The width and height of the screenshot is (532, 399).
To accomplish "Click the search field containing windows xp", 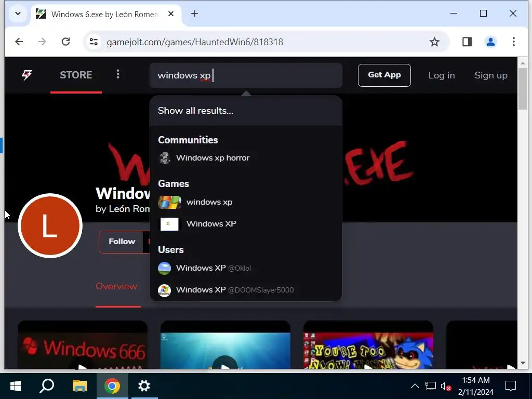I will (x=246, y=75).
